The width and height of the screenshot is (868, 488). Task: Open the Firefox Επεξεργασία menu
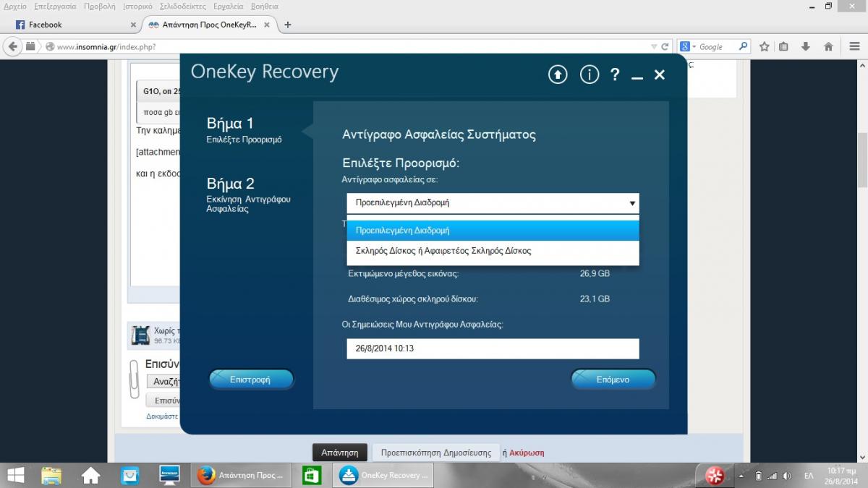[x=55, y=6]
